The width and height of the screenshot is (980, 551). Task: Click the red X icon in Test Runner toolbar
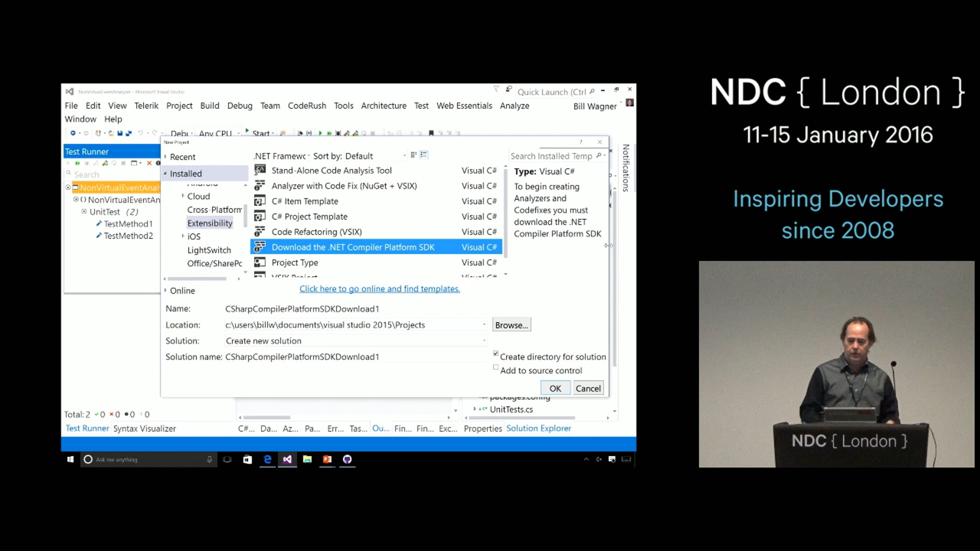click(149, 163)
